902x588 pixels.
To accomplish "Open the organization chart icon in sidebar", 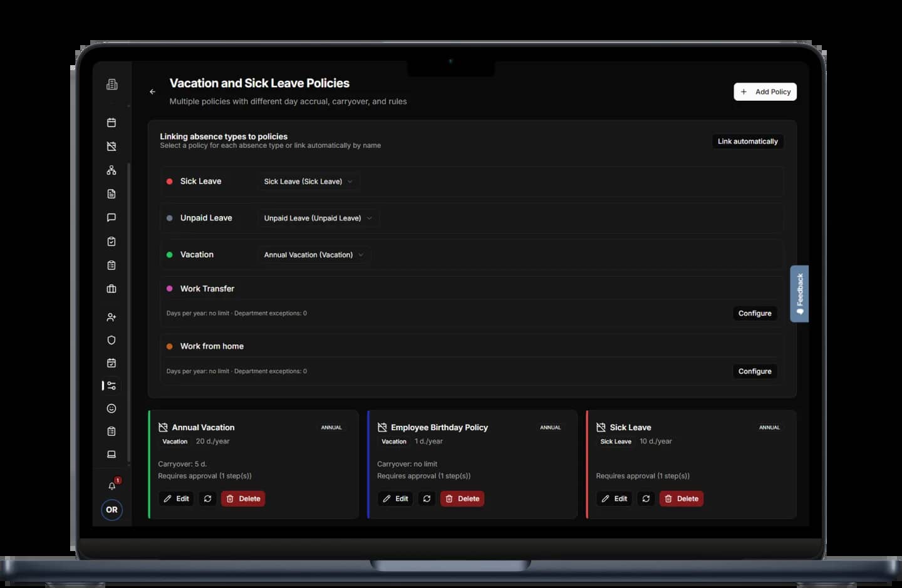I will [x=111, y=170].
